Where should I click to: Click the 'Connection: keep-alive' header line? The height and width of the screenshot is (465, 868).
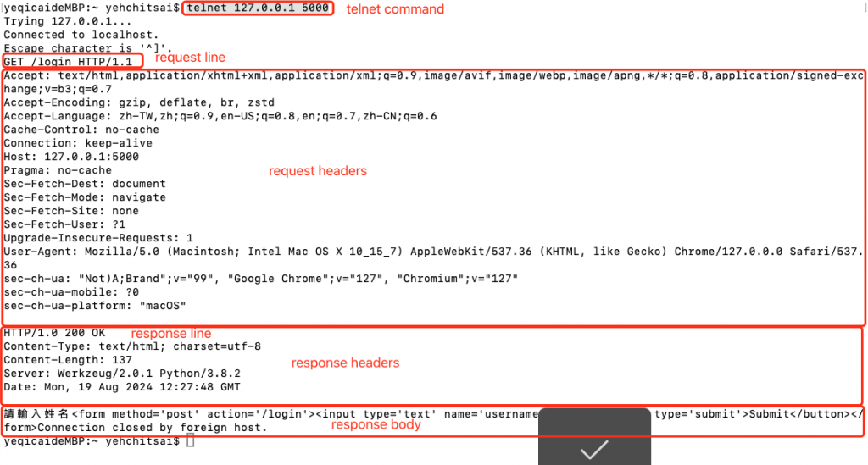pos(78,143)
